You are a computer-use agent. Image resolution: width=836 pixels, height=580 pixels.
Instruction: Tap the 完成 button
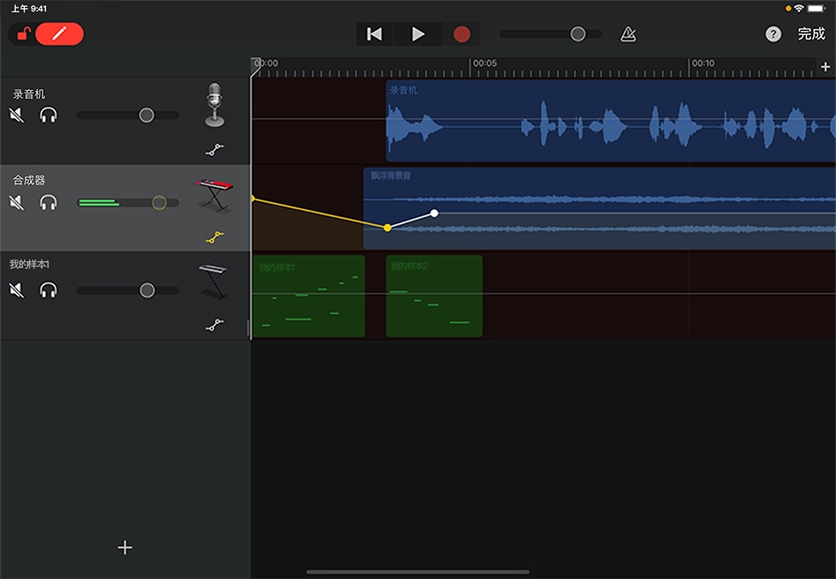811,34
